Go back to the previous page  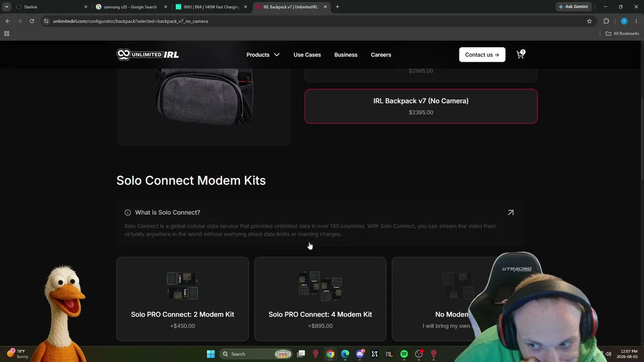[8, 21]
